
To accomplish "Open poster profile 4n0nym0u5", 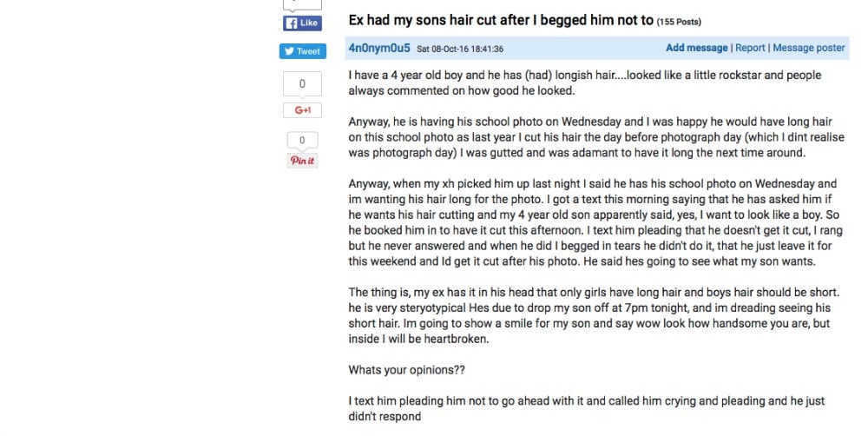I will [x=379, y=48].
